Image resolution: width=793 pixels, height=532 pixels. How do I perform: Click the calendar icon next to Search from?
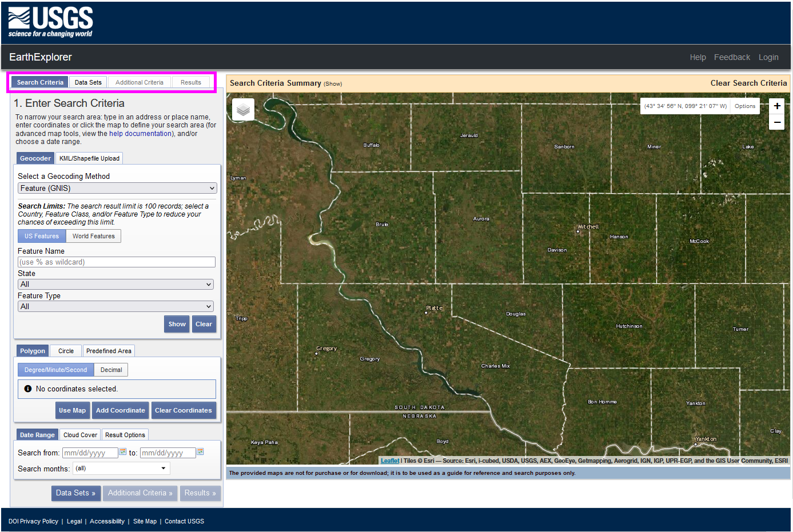click(x=122, y=452)
